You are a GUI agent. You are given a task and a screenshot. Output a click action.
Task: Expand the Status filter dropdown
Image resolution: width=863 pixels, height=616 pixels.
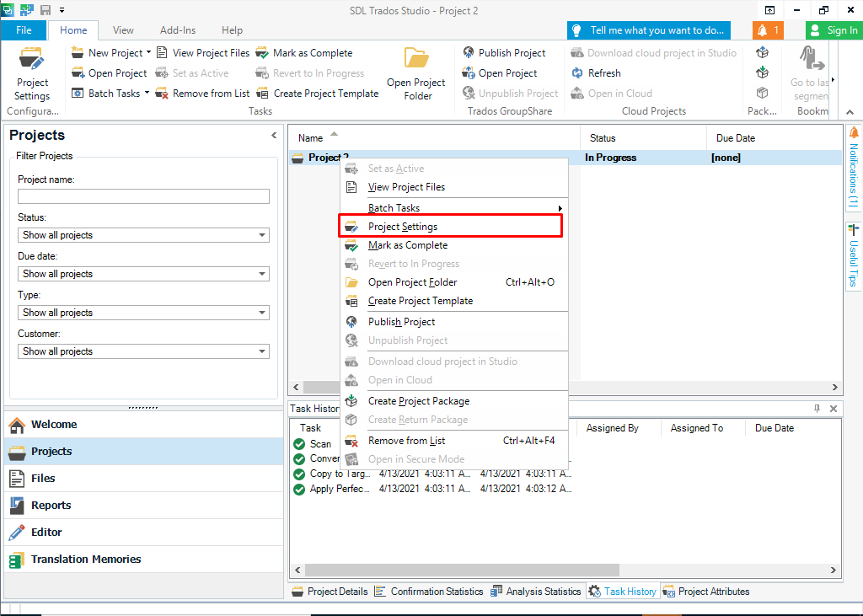(x=261, y=235)
